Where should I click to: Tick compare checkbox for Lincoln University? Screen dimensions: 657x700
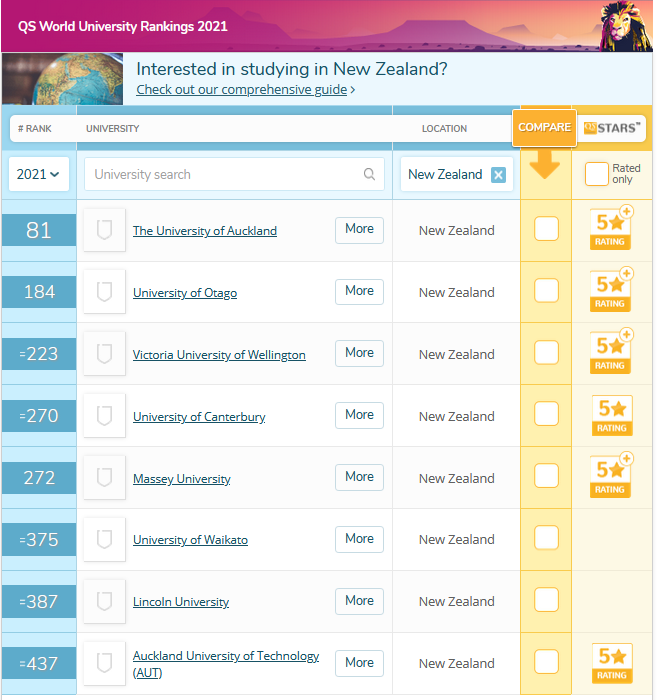tap(546, 600)
